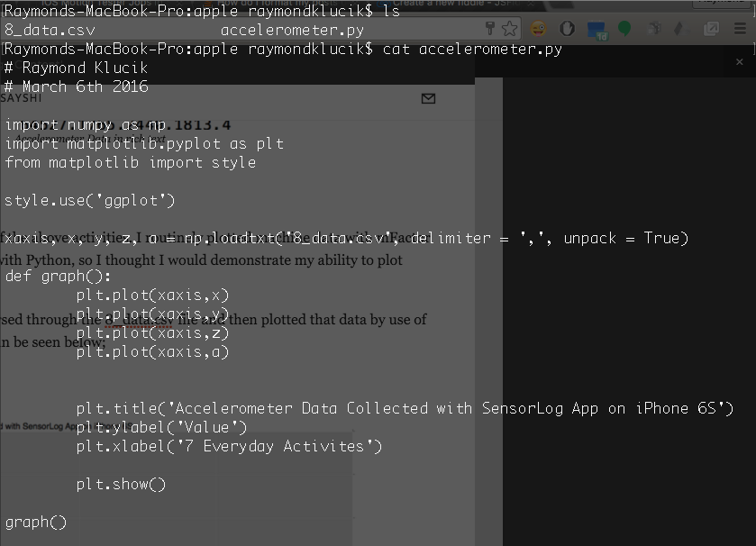Click the plt.xlabel('7 Everyday Activites') line
This screenshot has width=756, height=546.
point(229,446)
